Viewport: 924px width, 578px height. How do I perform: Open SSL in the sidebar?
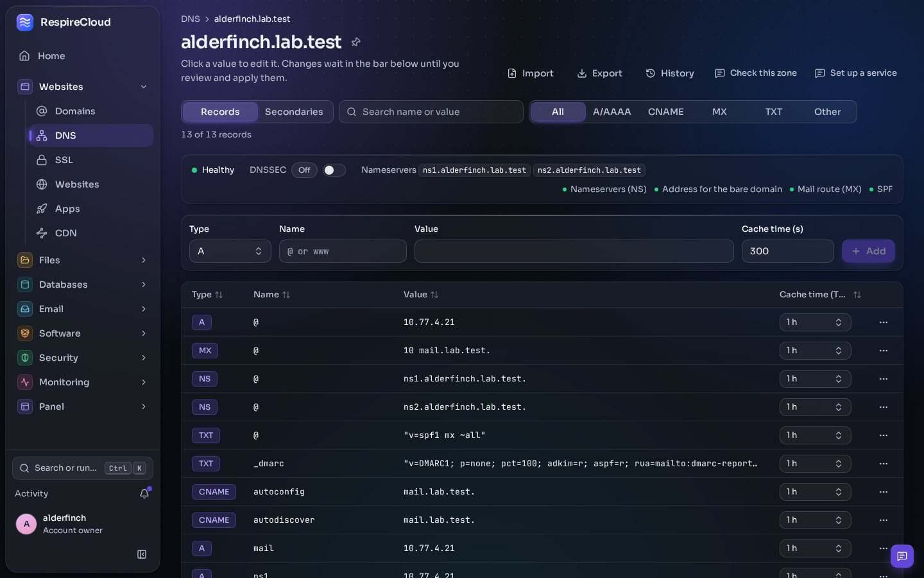91,160
